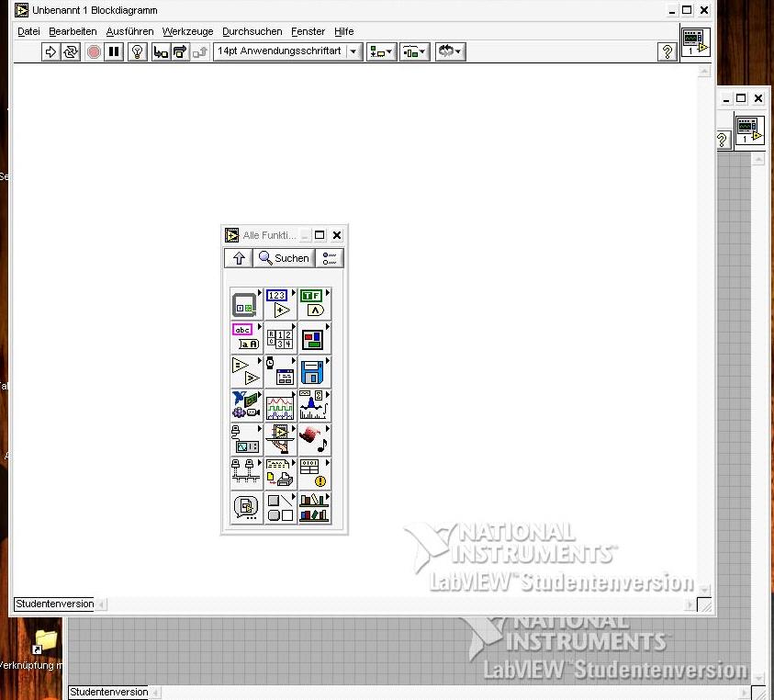Click the Suchen button in palette
The height and width of the screenshot is (700, 774).
click(x=284, y=258)
